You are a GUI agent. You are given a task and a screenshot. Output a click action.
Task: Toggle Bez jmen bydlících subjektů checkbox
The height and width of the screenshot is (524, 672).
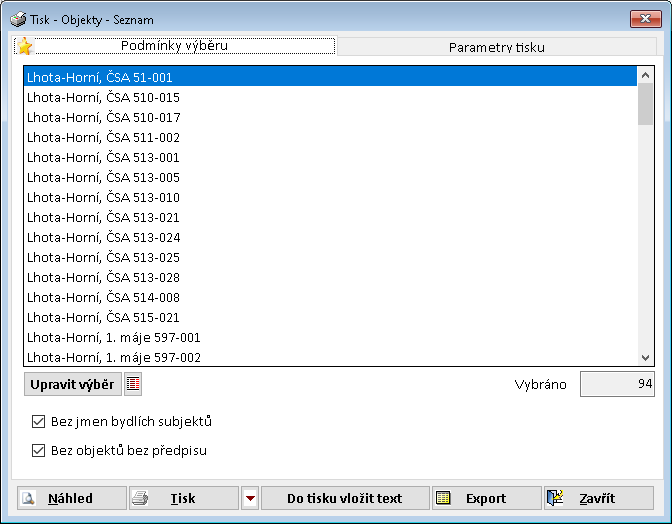click(39, 422)
